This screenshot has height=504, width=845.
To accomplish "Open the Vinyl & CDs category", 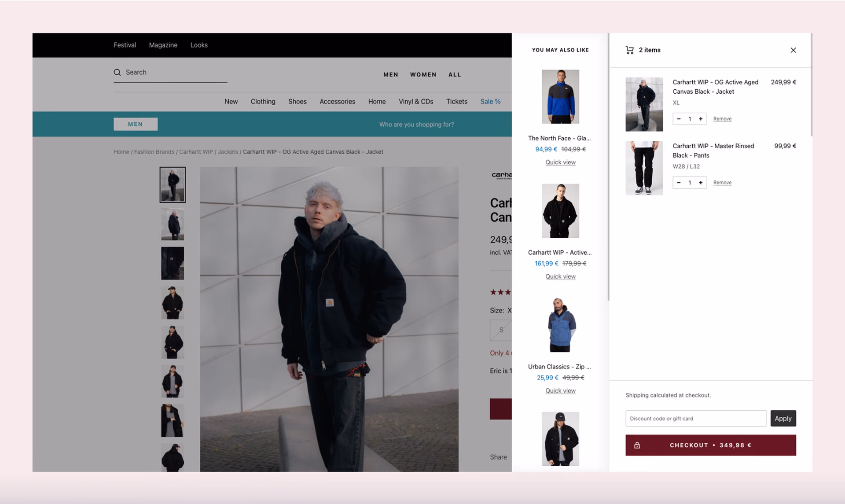I will (x=416, y=102).
